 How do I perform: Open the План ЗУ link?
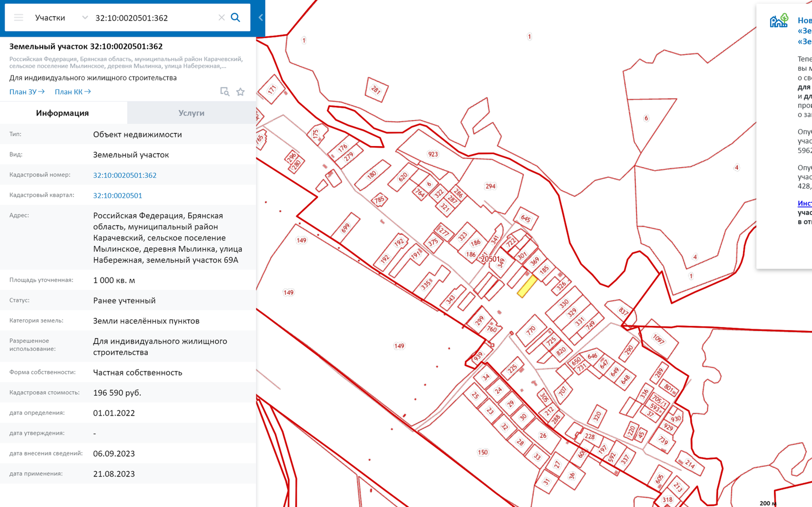coord(27,92)
